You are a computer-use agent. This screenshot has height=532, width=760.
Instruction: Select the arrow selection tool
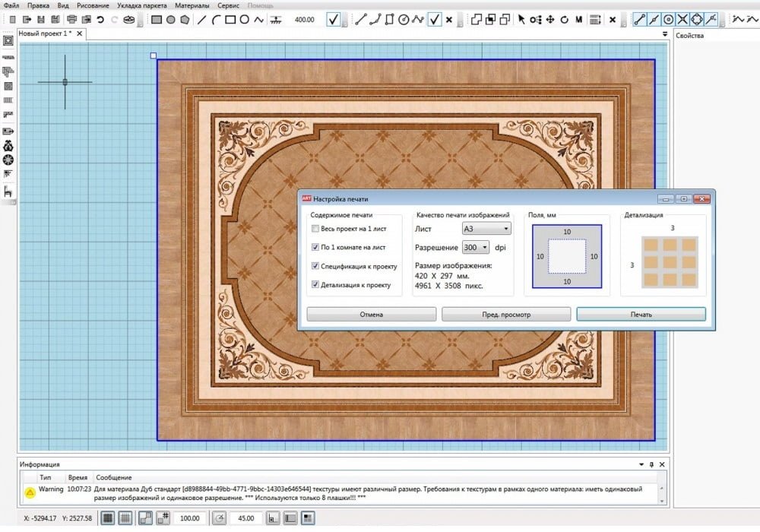click(521, 20)
